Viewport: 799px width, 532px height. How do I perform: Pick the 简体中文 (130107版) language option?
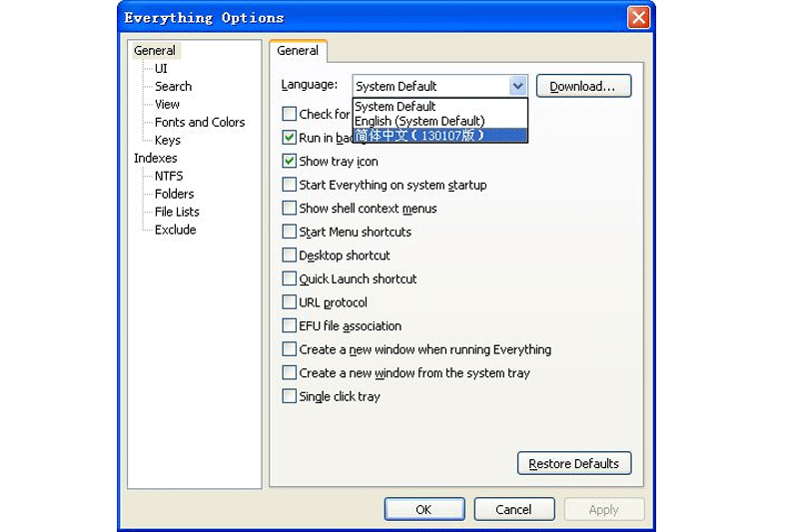tap(439, 135)
